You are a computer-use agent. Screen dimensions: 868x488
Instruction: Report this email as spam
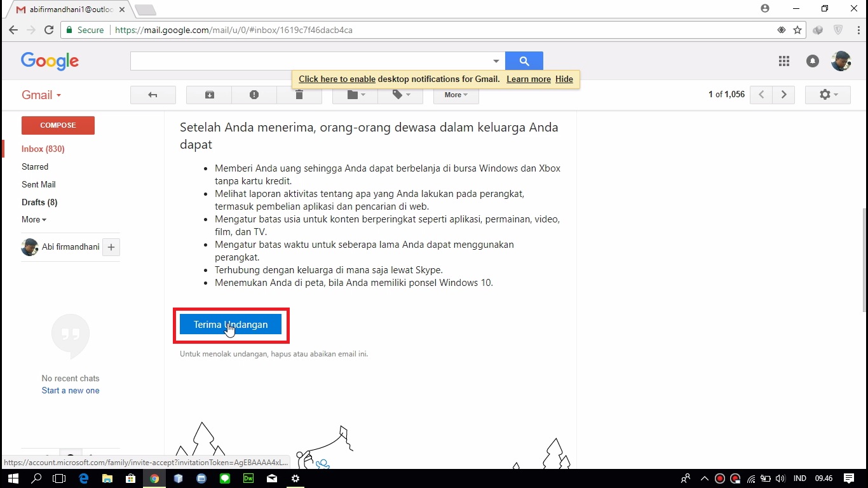[254, 95]
